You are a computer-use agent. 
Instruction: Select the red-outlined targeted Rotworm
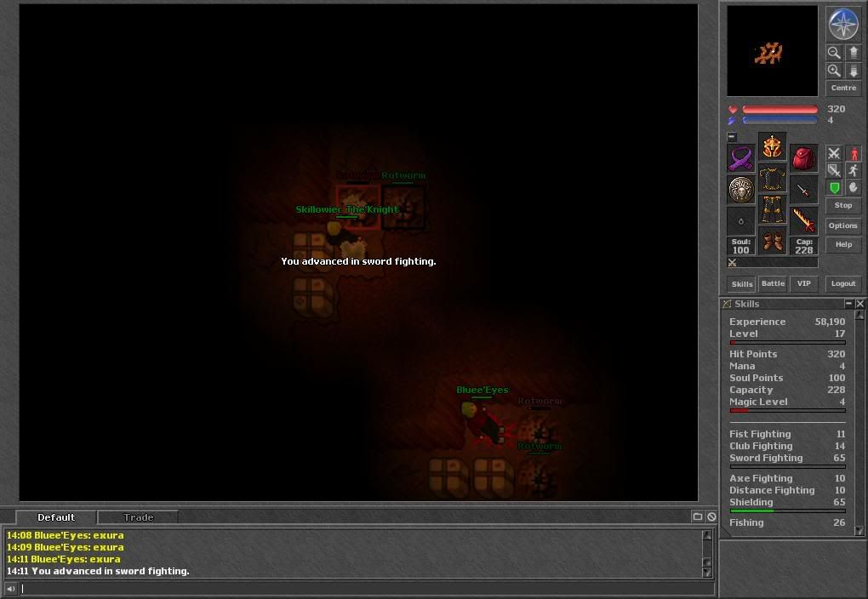pyautogui.click(x=358, y=206)
